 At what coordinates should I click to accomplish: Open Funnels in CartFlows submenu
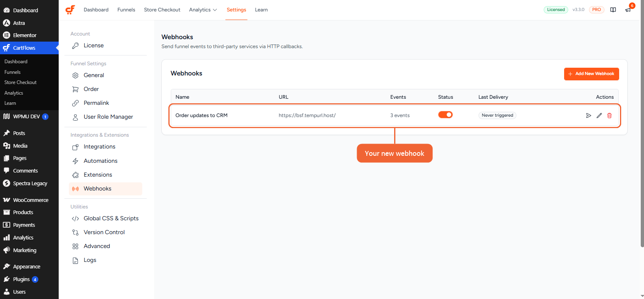[x=12, y=72]
